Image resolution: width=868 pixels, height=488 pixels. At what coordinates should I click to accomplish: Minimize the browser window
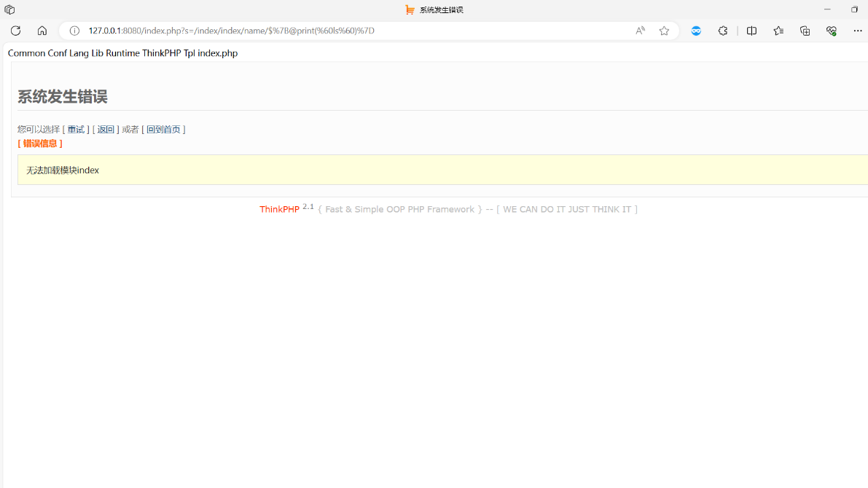[x=827, y=9]
